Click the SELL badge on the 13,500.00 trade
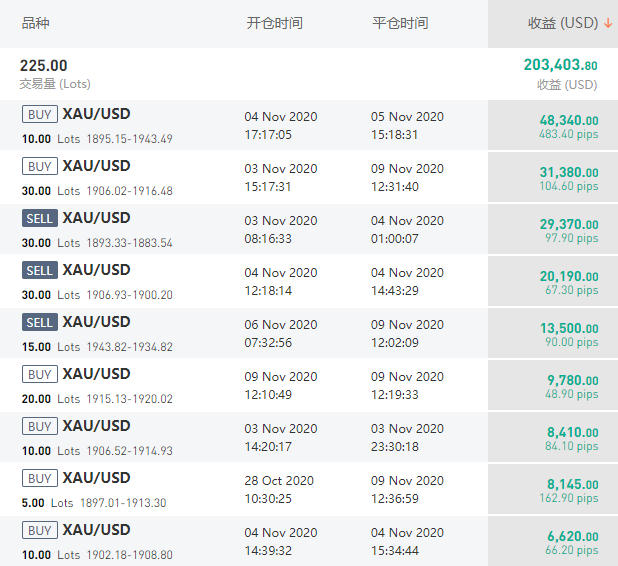The height and width of the screenshot is (566, 618). tap(40, 322)
